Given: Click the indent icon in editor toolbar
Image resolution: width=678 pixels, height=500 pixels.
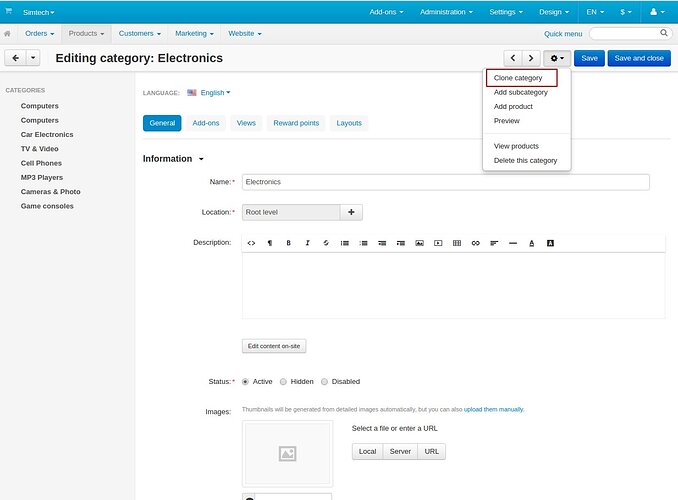Looking at the screenshot, I should click(x=401, y=243).
